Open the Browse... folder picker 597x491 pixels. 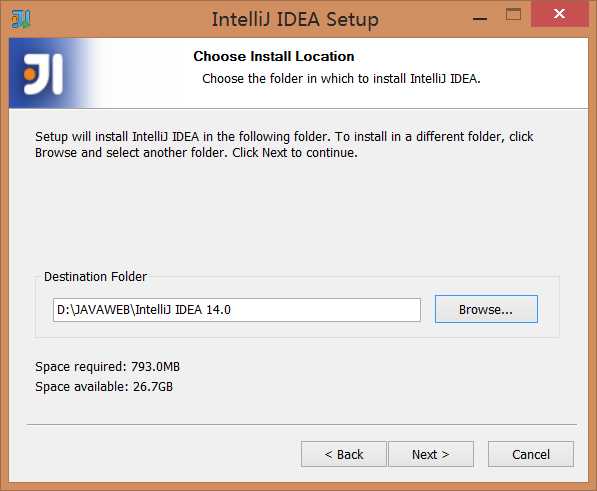tap(486, 309)
